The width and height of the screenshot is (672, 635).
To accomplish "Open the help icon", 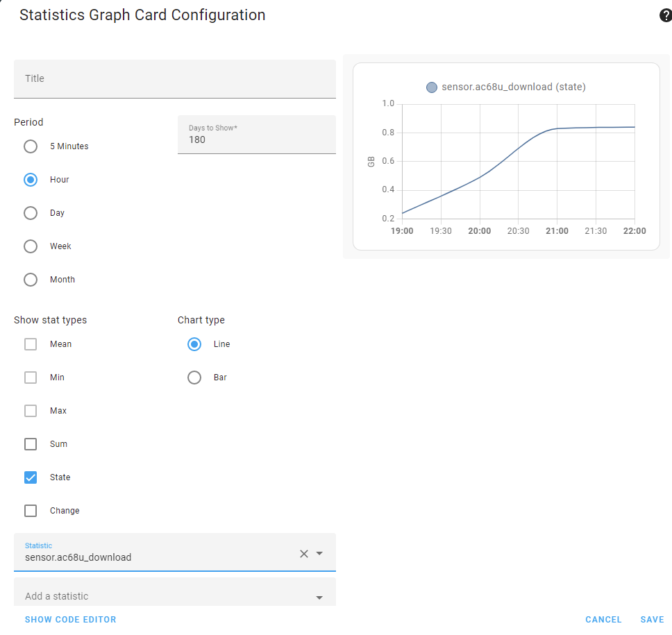I will [664, 15].
